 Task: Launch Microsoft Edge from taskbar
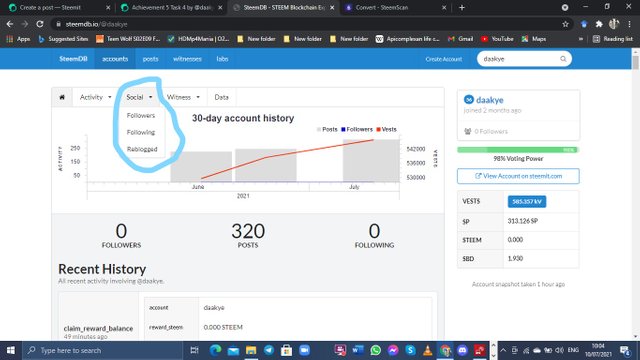[215, 350]
